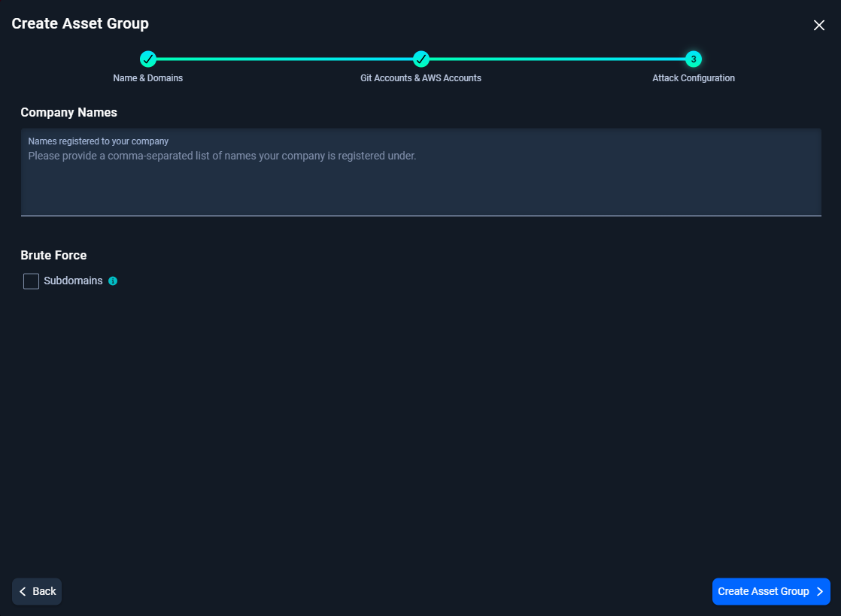Select the Attack Configuration step label

pos(694,78)
